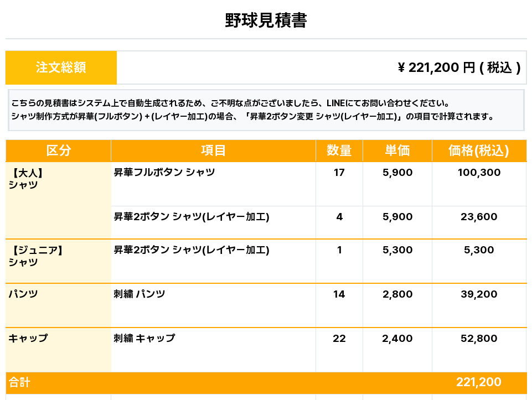Click the LINE inquiry notice text
This screenshot has height=400, width=532.
230,103
